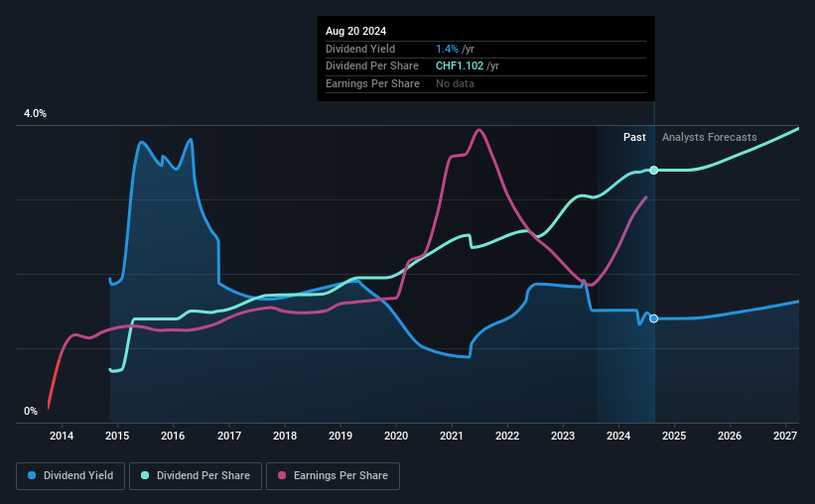
Task: Click the Analysts Forecasts section label
Action: 710,137
